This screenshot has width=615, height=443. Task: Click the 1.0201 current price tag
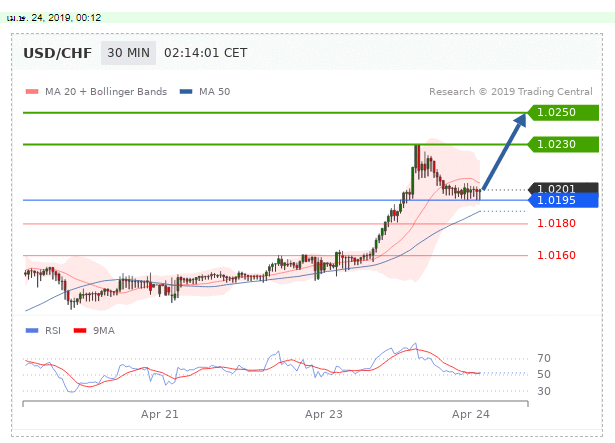pos(563,188)
